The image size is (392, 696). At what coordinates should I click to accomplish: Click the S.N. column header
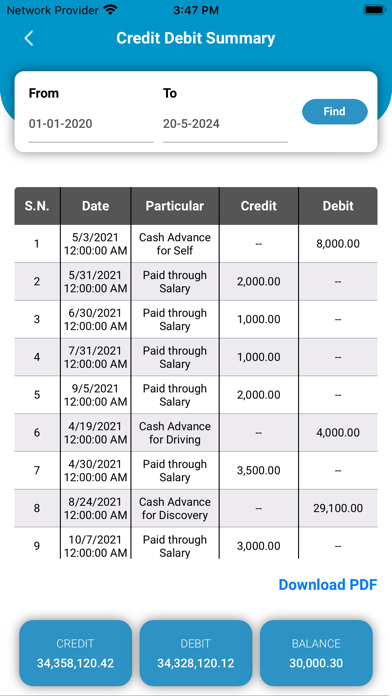pyautogui.click(x=37, y=206)
